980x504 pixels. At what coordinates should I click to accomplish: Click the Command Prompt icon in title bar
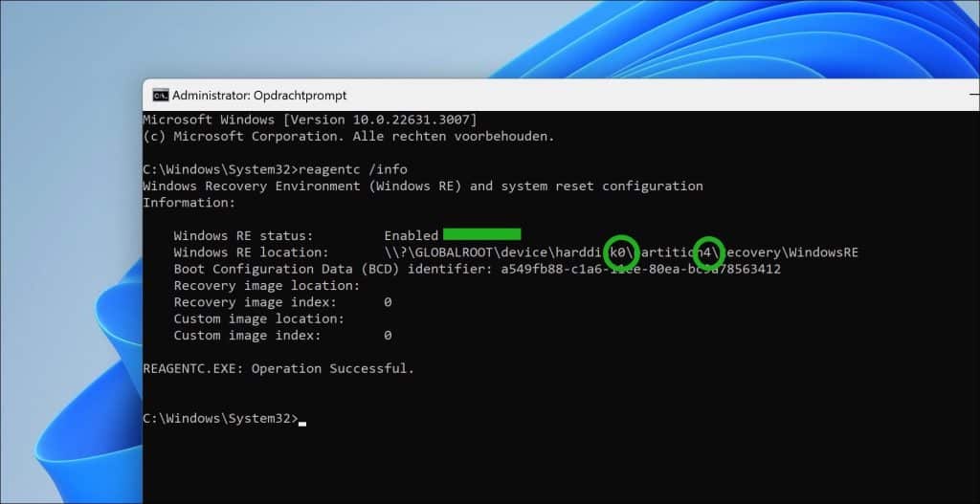[x=161, y=96]
